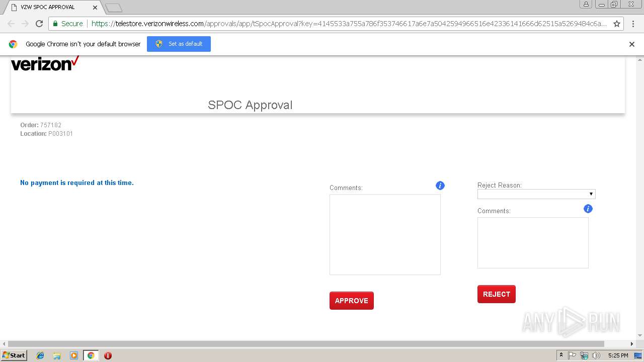Open the Chrome menu three-dots icon
Image resolution: width=644 pixels, height=362 pixels.
coord(632,24)
